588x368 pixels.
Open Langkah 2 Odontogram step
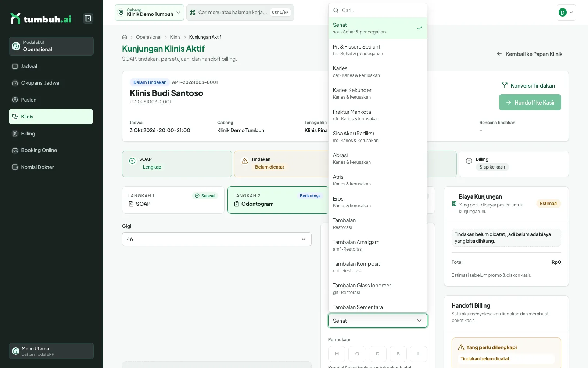point(278,200)
